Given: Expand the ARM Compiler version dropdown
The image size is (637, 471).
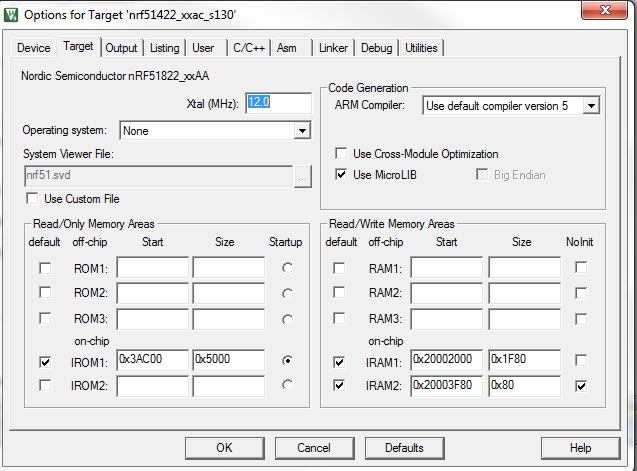Looking at the screenshot, I should coord(591,106).
